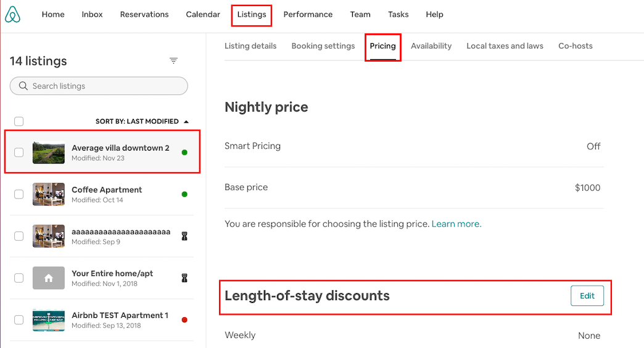
Task: Select the Coffee Apartment checkbox
Action: tap(19, 194)
